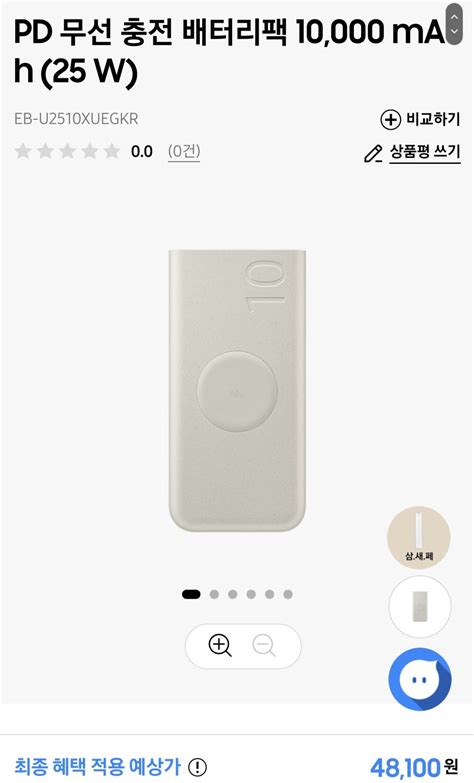Open the 상품평 쓰기 link
Viewport: 474px width, 783px height.
click(x=425, y=152)
